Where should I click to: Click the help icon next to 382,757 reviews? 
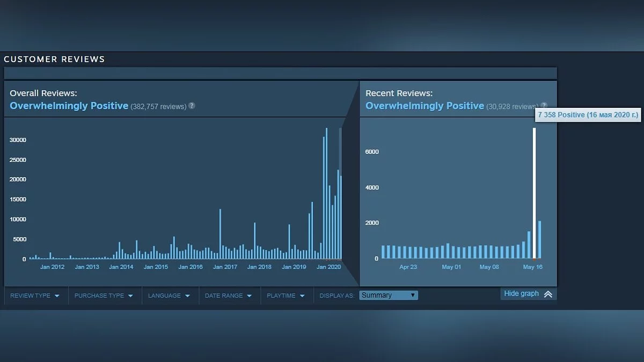pyautogui.click(x=192, y=106)
